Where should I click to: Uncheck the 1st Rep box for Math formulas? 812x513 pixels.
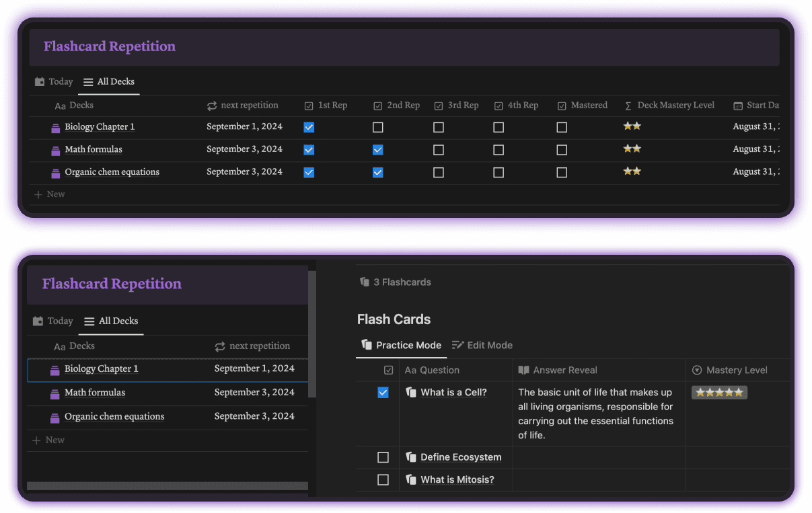309,149
